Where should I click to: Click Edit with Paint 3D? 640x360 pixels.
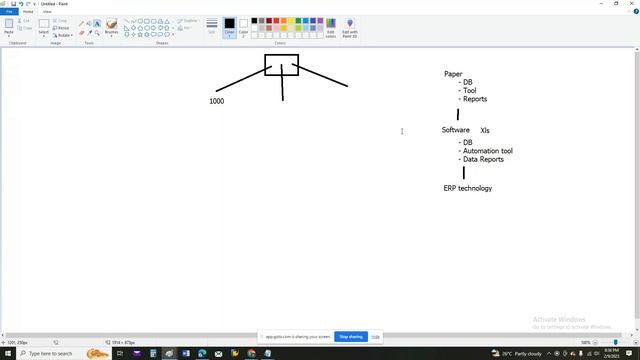point(350,28)
